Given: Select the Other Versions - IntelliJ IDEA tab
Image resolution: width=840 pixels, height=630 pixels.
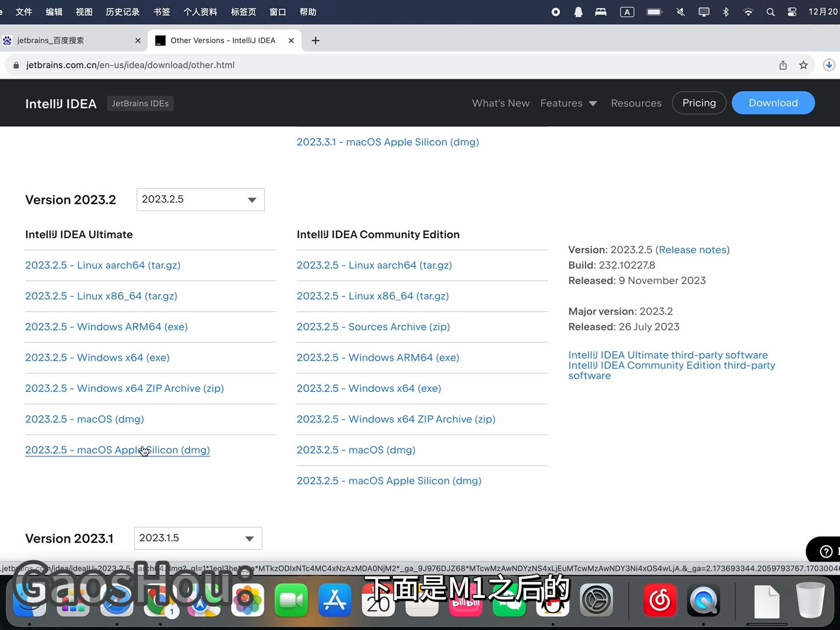Looking at the screenshot, I should pyautogui.click(x=225, y=40).
